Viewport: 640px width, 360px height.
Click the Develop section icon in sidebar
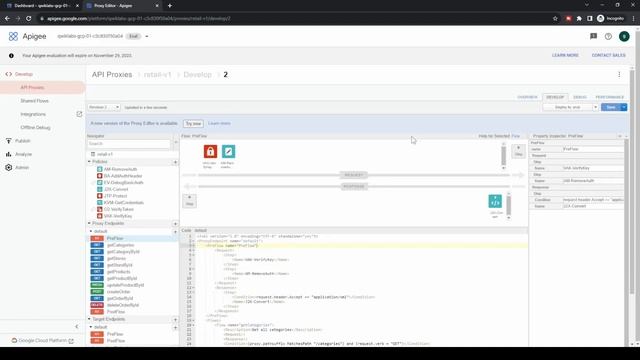tap(9, 74)
